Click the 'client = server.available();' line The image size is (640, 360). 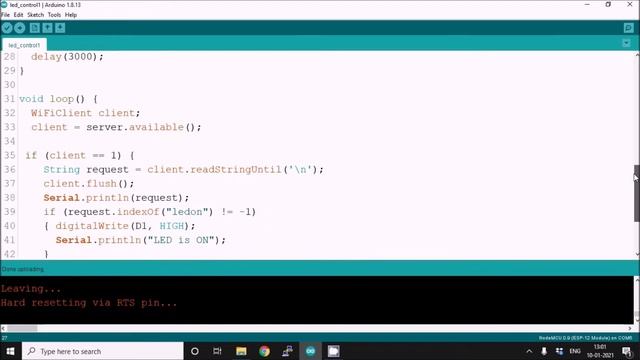116,127
